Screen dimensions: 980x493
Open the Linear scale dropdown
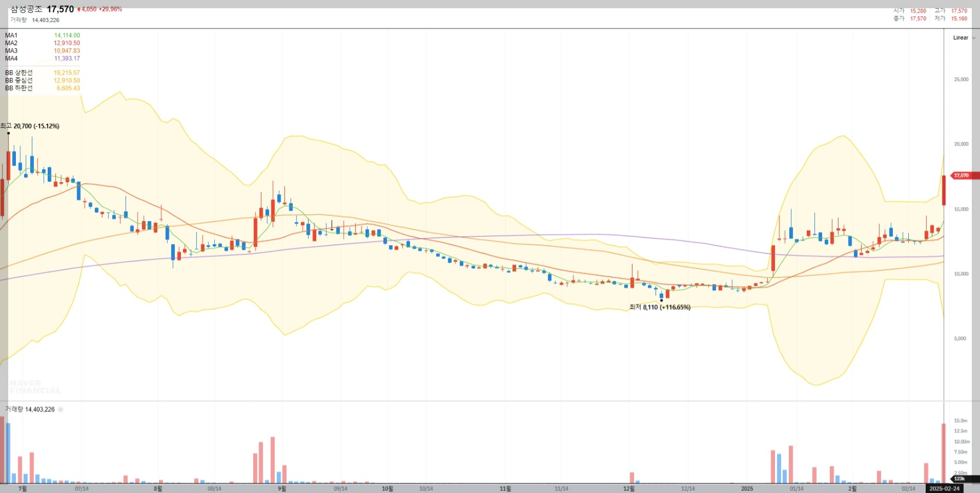coord(964,38)
